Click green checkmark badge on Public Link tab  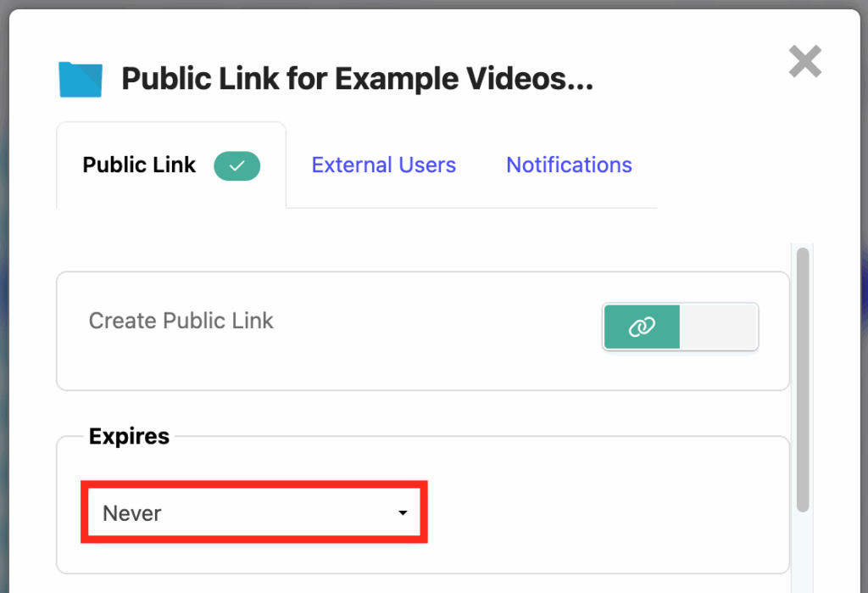[x=236, y=166]
